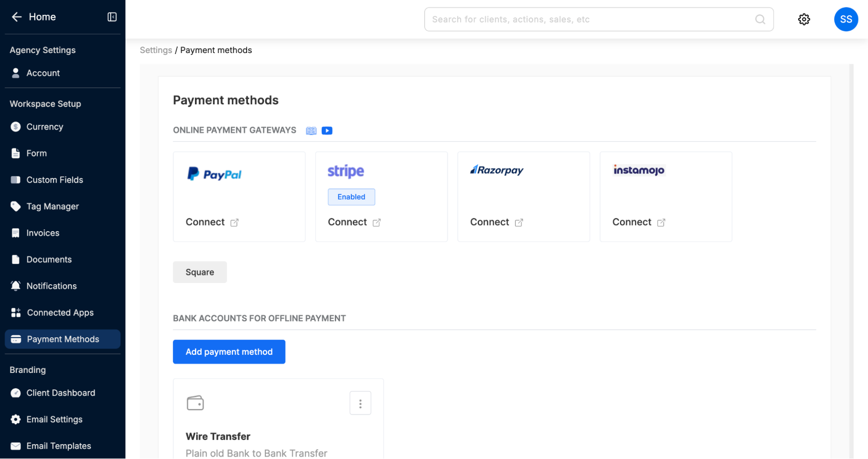The width and height of the screenshot is (868, 459).
Task: Click Connect under Razorpay
Action: [x=489, y=222]
